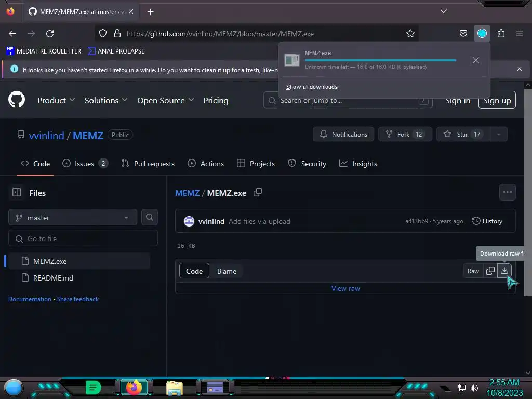Image resolution: width=532 pixels, height=399 pixels.
Task: Star the repository with the Star button
Action: pyautogui.click(x=463, y=135)
